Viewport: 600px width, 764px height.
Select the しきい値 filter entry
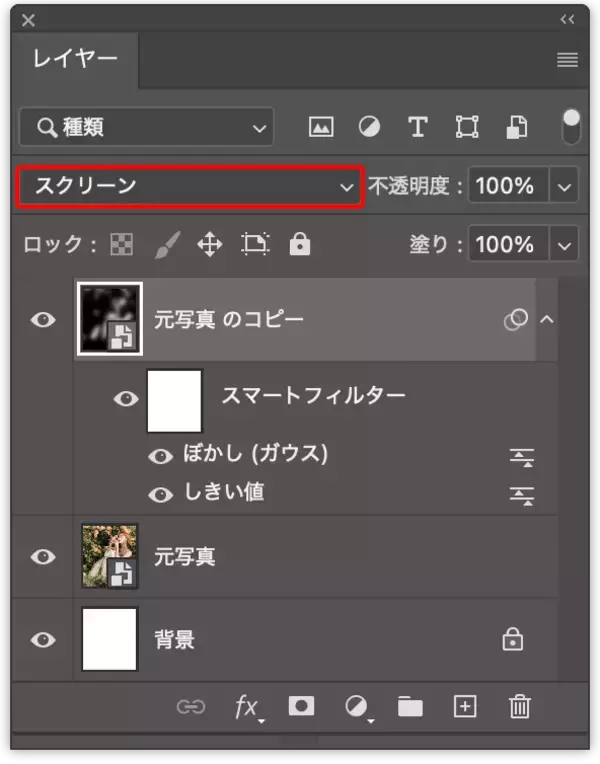click(x=225, y=492)
